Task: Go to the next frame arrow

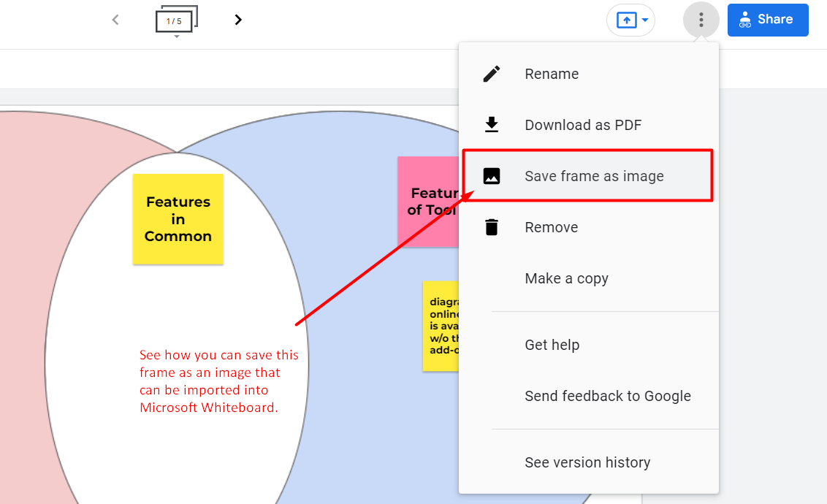Action: click(238, 20)
